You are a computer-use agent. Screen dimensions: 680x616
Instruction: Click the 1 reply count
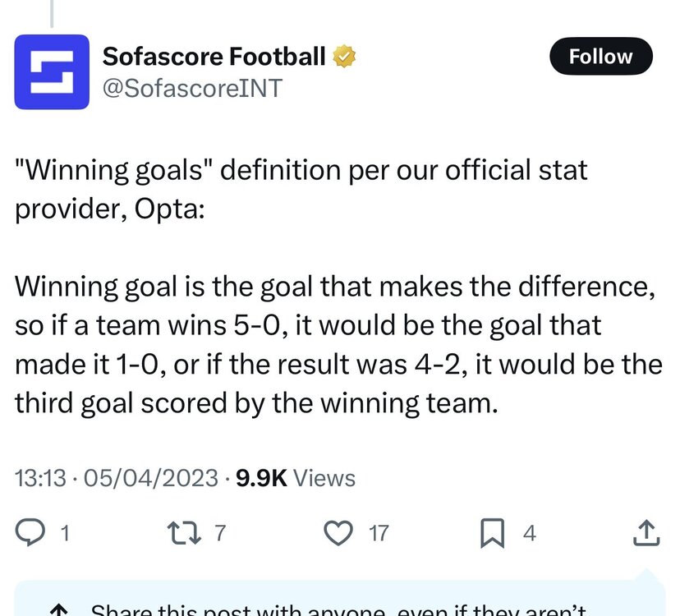[65, 533]
